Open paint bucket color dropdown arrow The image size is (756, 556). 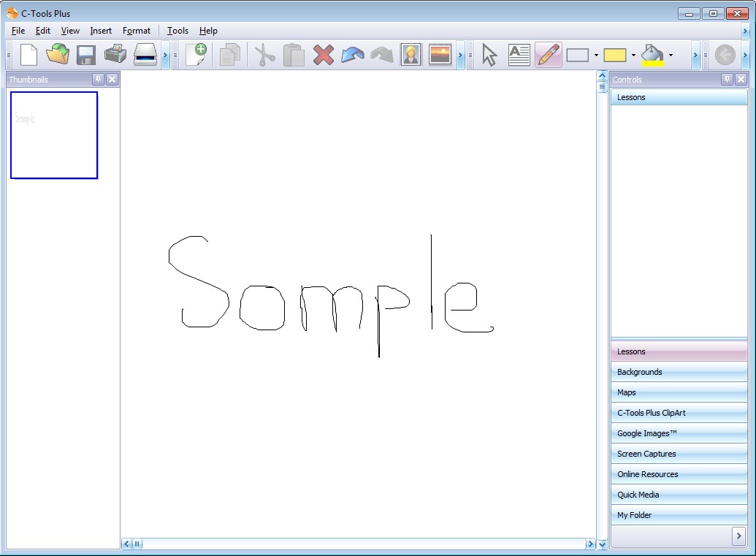click(671, 56)
